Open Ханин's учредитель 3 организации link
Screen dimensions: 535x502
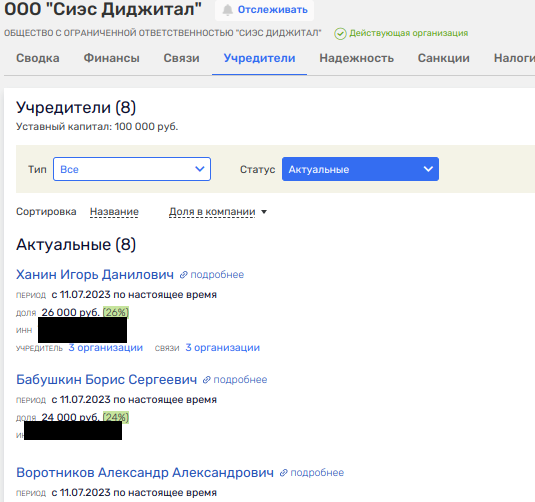pyautogui.click(x=105, y=347)
